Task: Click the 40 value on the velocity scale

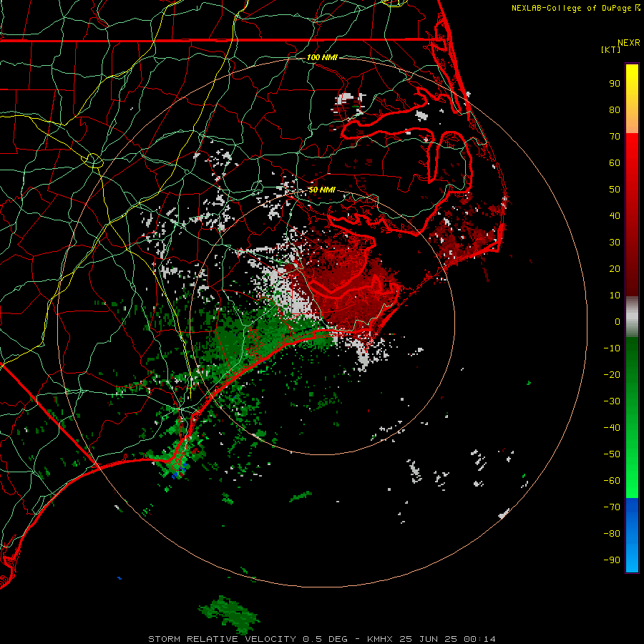Action: pos(615,216)
